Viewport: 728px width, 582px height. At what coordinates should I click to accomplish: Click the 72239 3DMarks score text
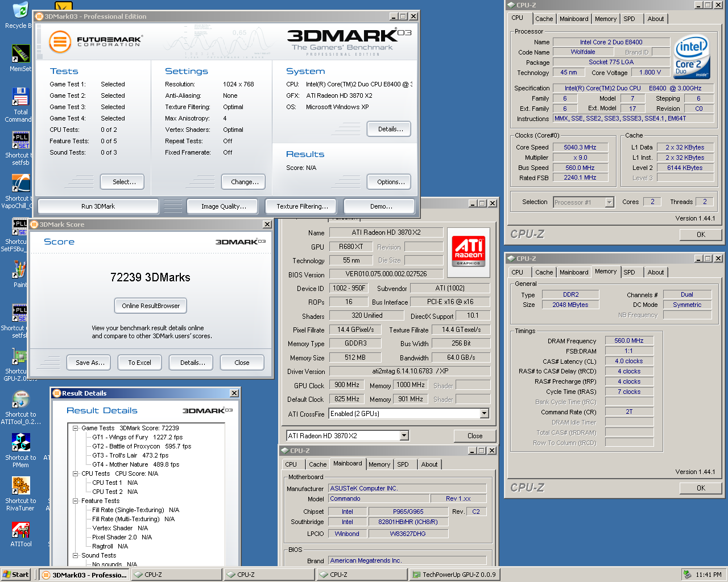[x=150, y=277]
